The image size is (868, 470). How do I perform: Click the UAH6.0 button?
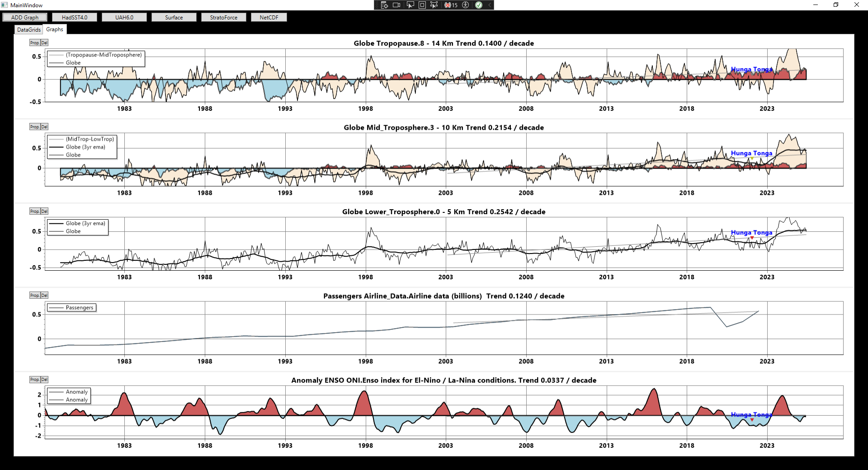(124, 18)
